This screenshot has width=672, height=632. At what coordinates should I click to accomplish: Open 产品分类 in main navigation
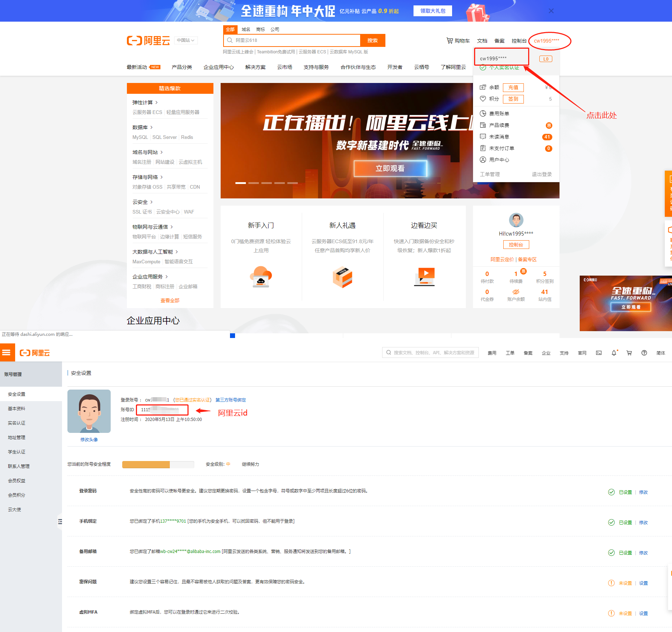tap(182, 67)
